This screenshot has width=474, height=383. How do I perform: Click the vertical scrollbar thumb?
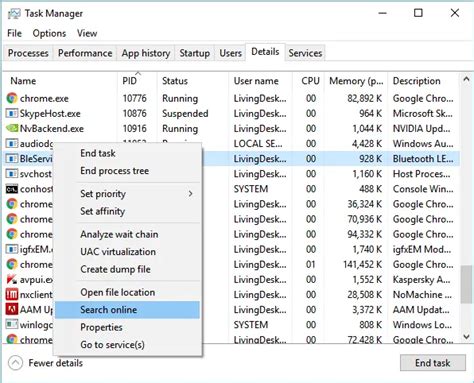pos(466,284)
